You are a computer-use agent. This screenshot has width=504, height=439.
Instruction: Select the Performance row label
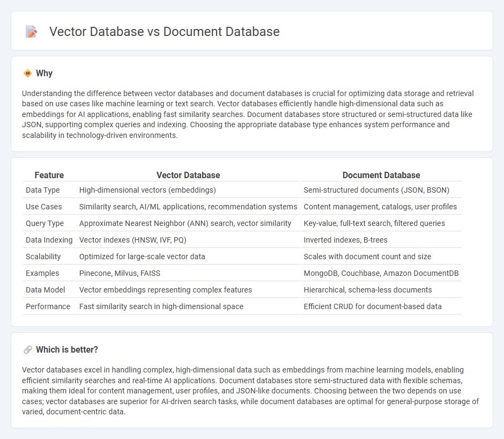pyautogui.click(x=48, y=306)
